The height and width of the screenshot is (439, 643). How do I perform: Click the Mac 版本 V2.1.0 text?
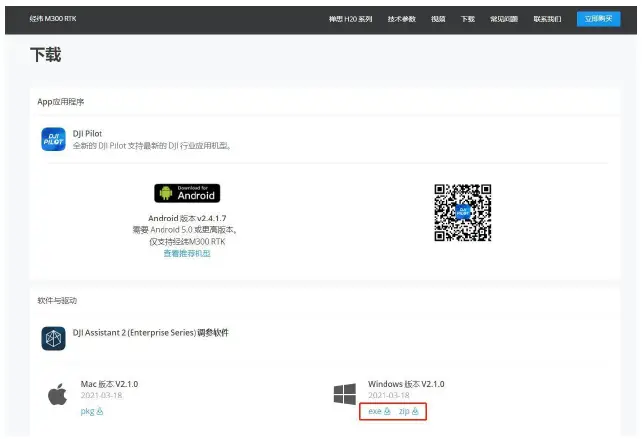point(109,384)
